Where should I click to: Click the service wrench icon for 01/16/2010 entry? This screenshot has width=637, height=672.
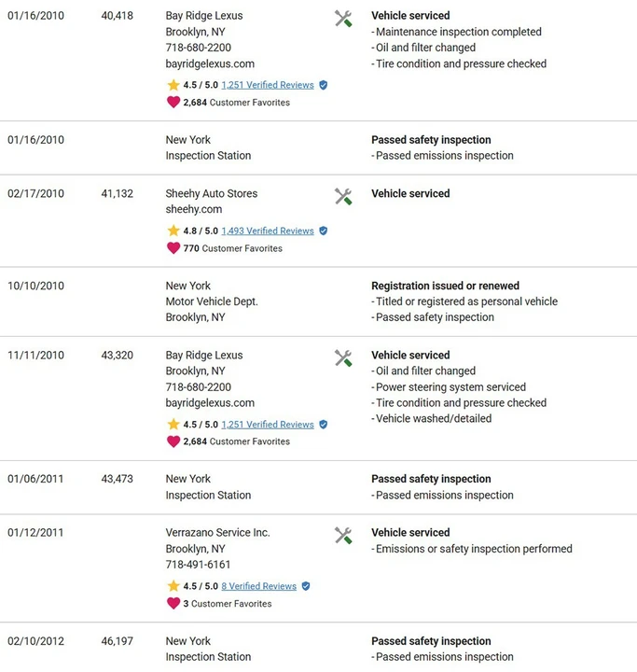click(x=343, y=19)
